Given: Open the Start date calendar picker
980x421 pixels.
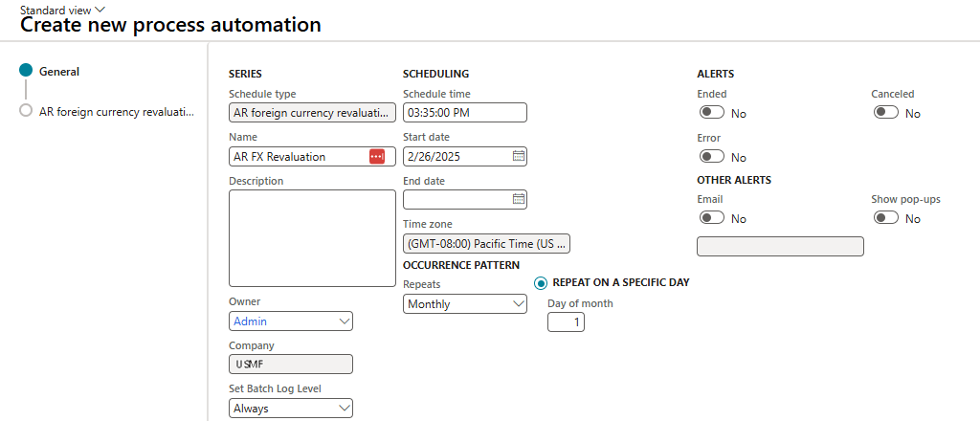Looking at the screenshot, I should (x=518, y=156).
